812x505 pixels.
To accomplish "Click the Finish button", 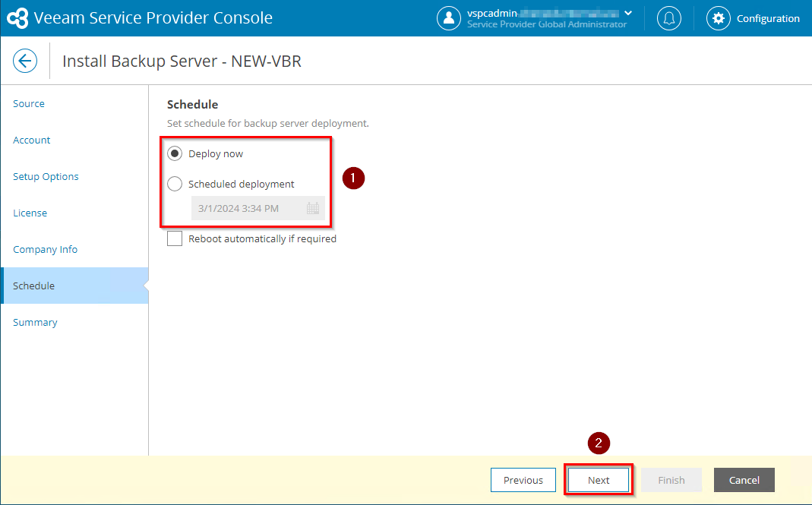I will [671, 480].
